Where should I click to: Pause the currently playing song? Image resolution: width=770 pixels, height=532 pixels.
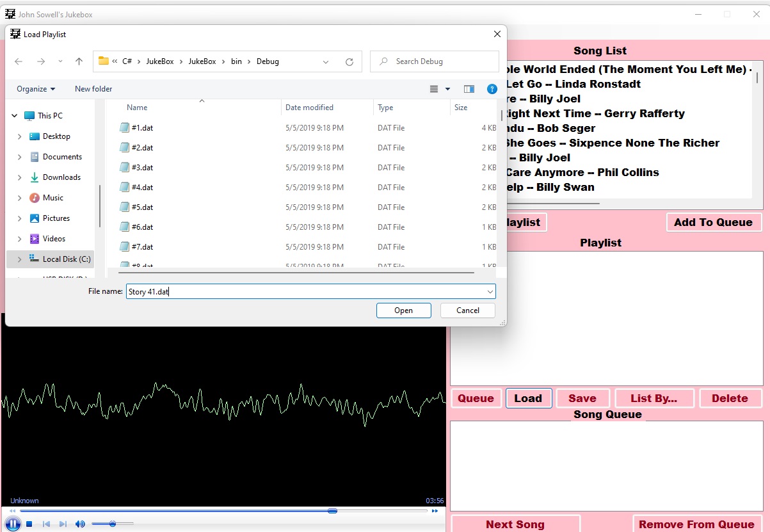pyautogui.click(x=12, y=524)
